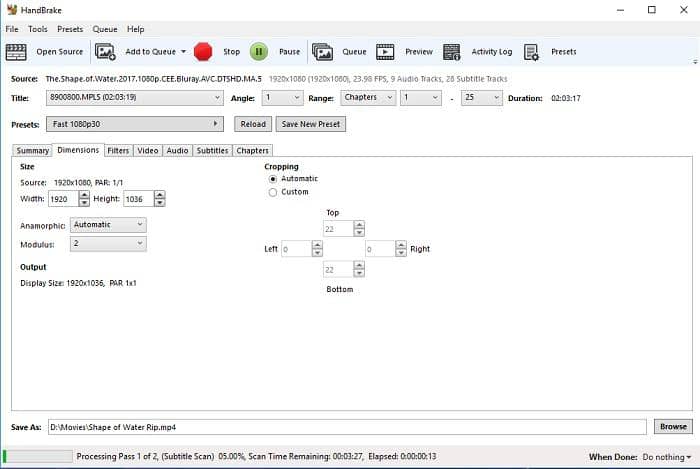Click the Open Source label
The height and width of the screenshot is (469, 700).
(60, 52)
